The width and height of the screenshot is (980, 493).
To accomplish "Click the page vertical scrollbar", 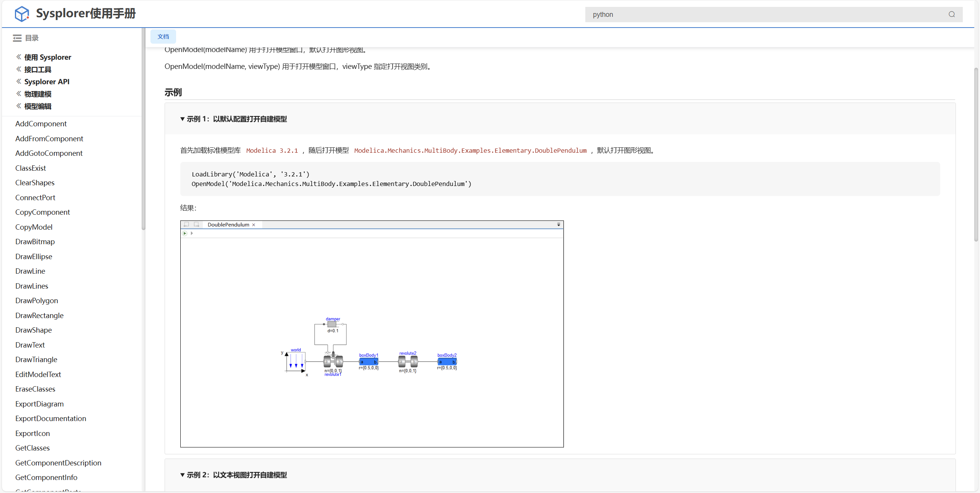I will click(976, 154).
